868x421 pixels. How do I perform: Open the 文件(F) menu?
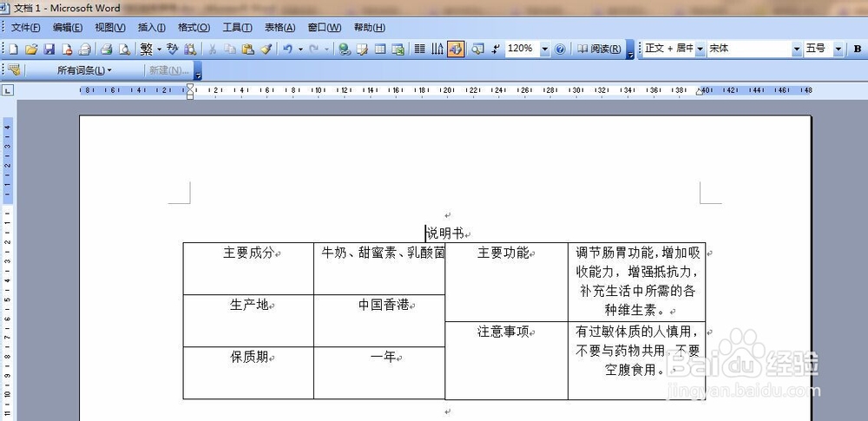pyautogui.click(x=25, y=28)
